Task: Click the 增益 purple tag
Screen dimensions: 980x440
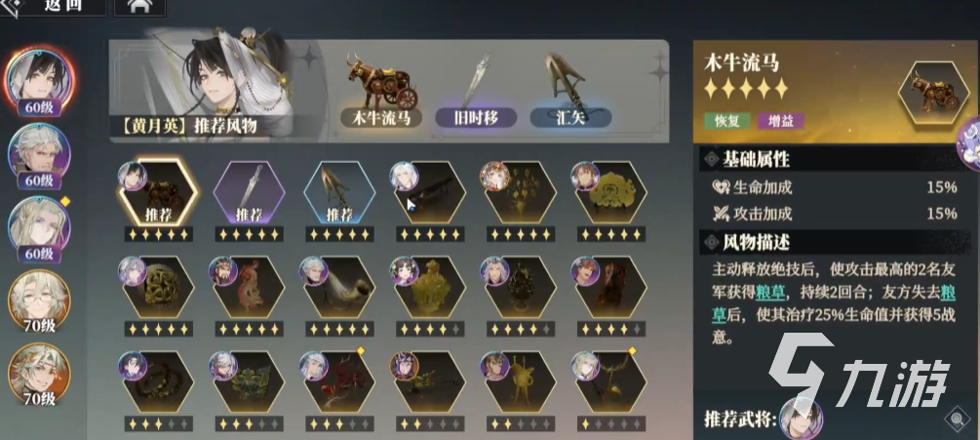Action: coord(781,121)
